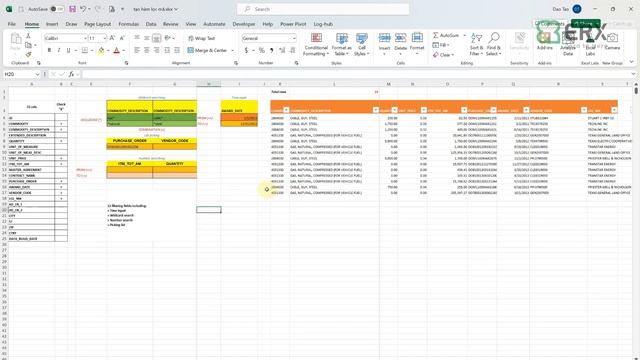Click the Merge & Center button
The height and width of the screenshot is (360, 640).
point(207,50)
